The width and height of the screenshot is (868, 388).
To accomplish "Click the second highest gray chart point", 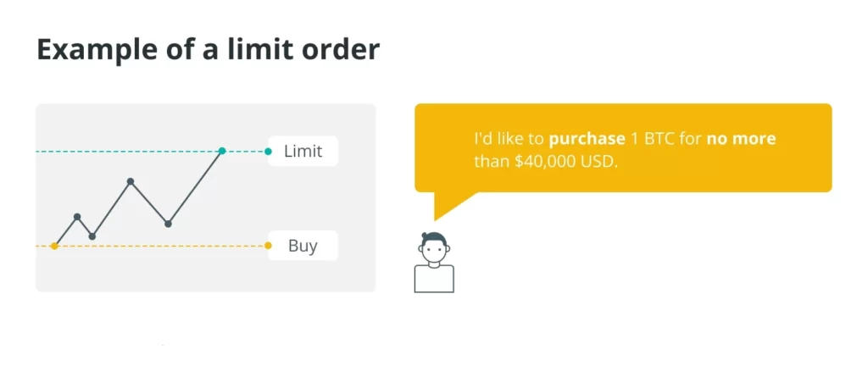I will [x=130, y=181].
